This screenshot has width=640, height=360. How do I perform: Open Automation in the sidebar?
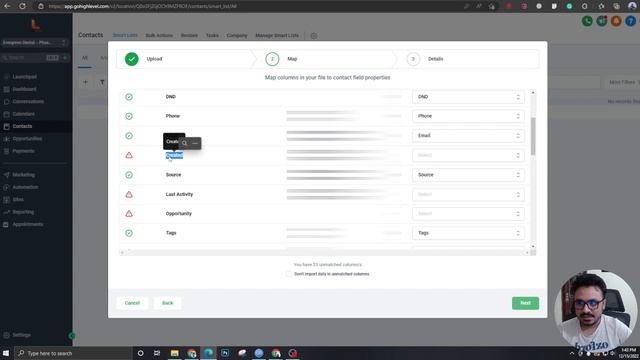tap(25, 187)
